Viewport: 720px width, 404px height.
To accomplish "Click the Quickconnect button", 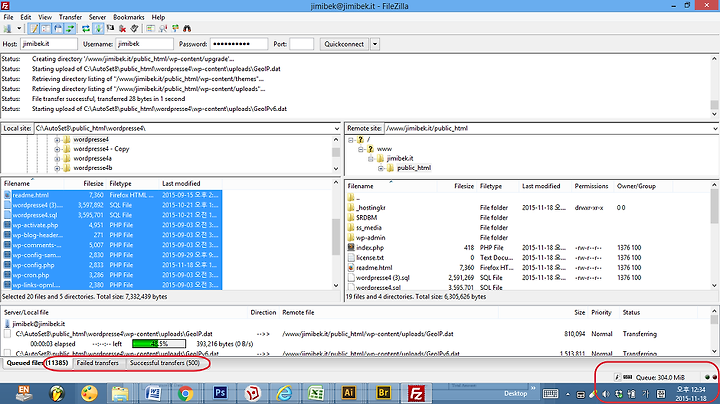I will (344, 44).
